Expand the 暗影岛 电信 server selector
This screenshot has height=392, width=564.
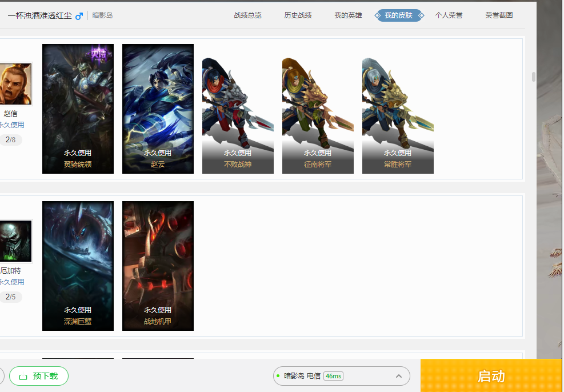398,376
